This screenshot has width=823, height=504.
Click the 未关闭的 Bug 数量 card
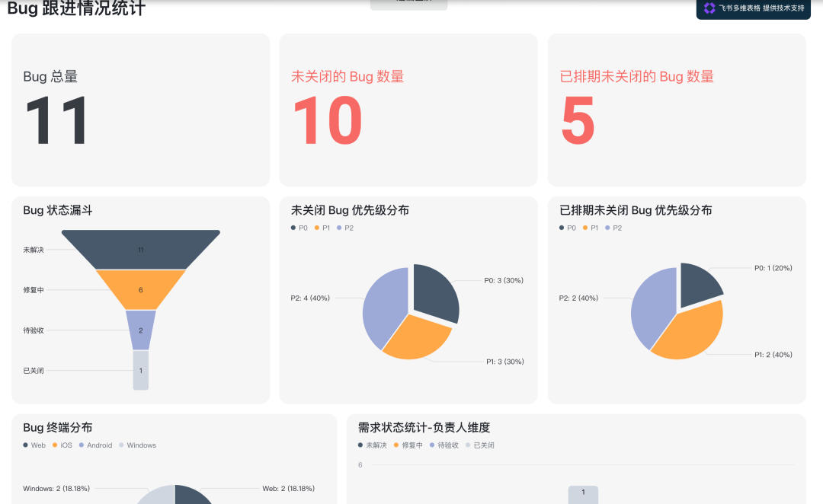click(408, 110)
